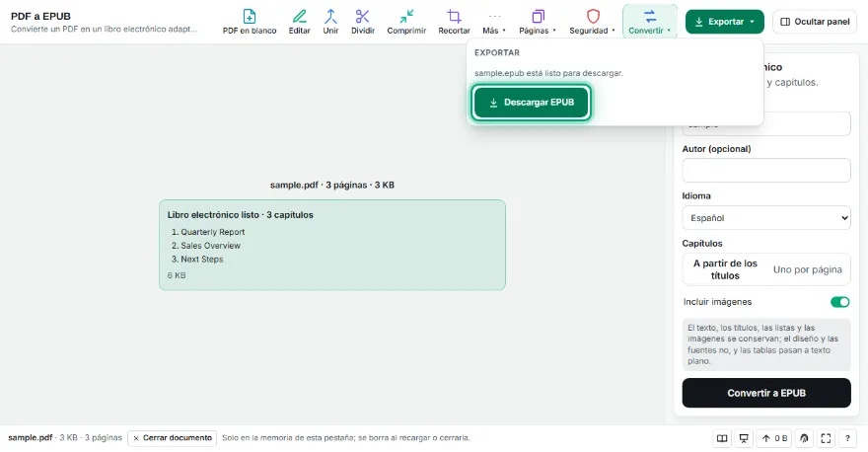Screen dimensions: 868x452
Task: Click Cerrar documento button
Action: (x=173, y=438)
